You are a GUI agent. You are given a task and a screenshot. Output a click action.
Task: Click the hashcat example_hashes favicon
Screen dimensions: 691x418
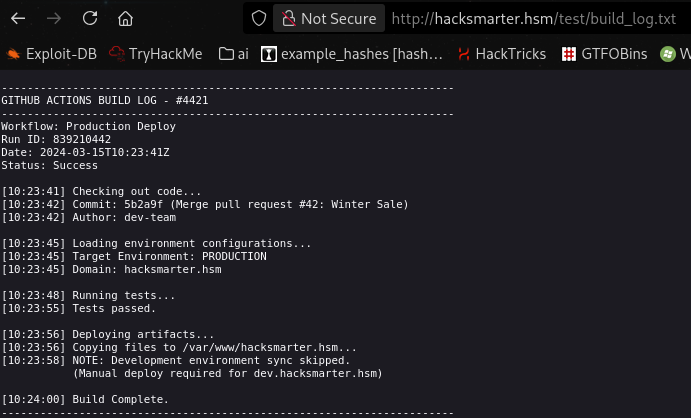269,54
